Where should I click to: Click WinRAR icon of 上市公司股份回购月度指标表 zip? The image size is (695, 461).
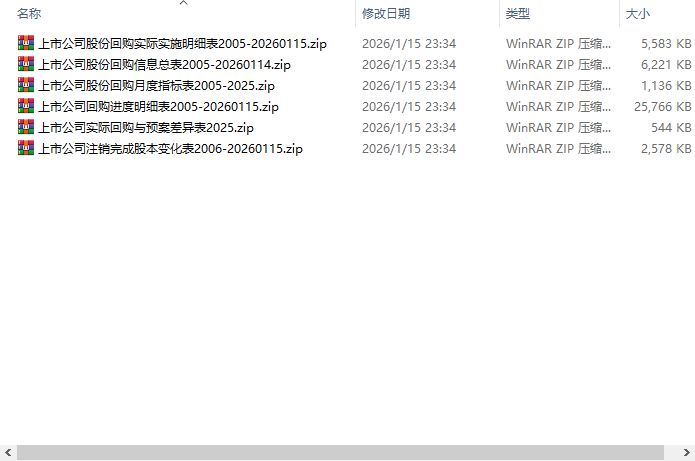[x=26, y=85]
